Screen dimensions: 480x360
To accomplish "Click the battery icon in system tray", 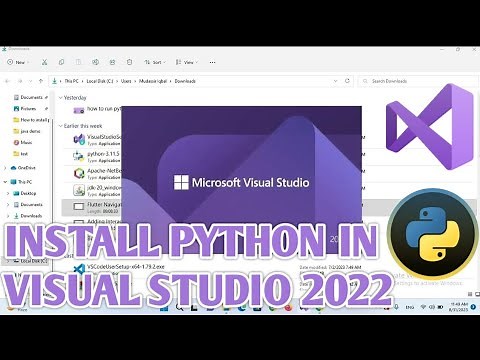I will (x=440, y=307).
